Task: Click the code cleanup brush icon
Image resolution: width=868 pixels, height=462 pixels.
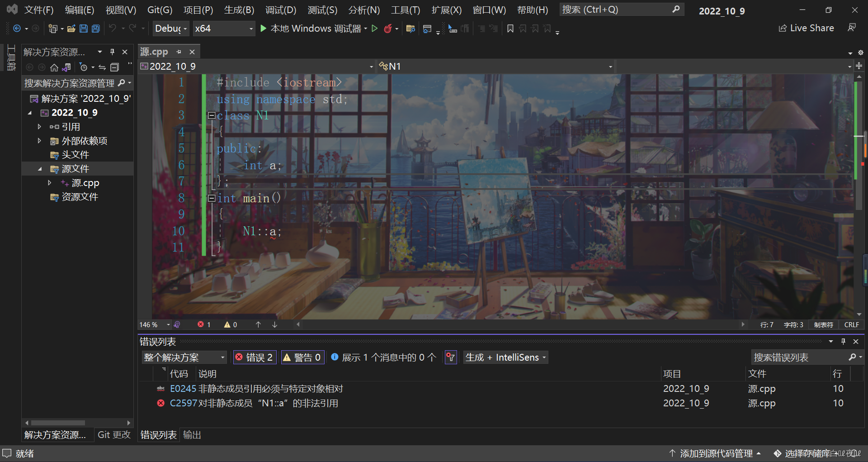Action: [177, 324]
